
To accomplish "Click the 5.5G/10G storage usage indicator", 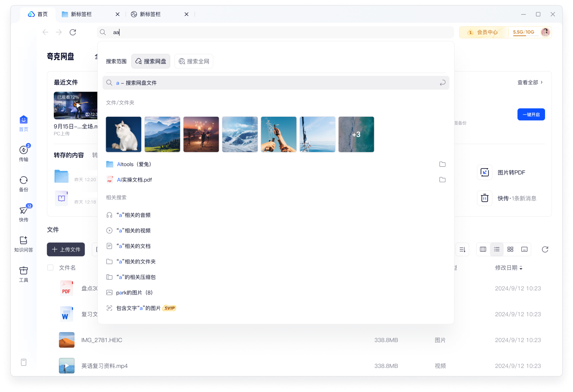I will pyautogui.click(x=523, y=32).
